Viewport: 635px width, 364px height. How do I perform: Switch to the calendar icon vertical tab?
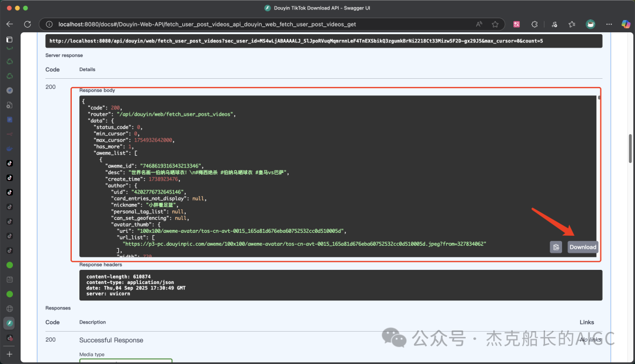[x=10, y=279]
